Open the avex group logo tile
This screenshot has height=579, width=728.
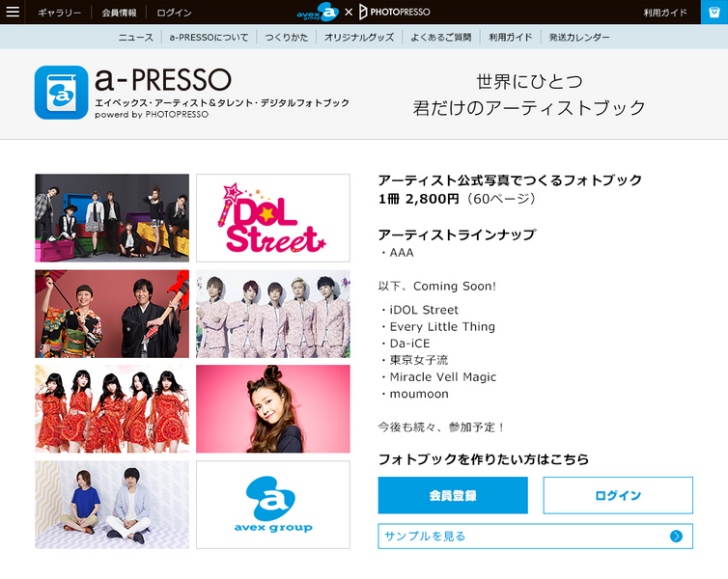tap(273, 505)
